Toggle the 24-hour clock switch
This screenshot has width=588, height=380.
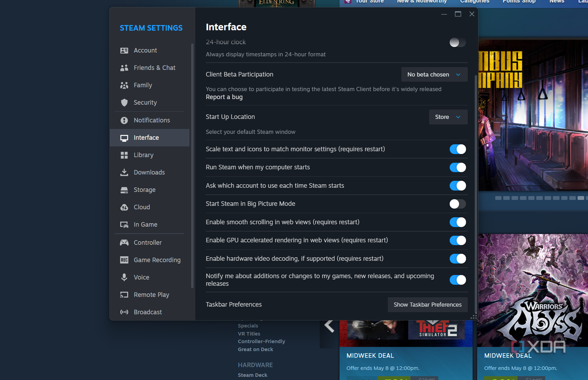tap(458, 42)
